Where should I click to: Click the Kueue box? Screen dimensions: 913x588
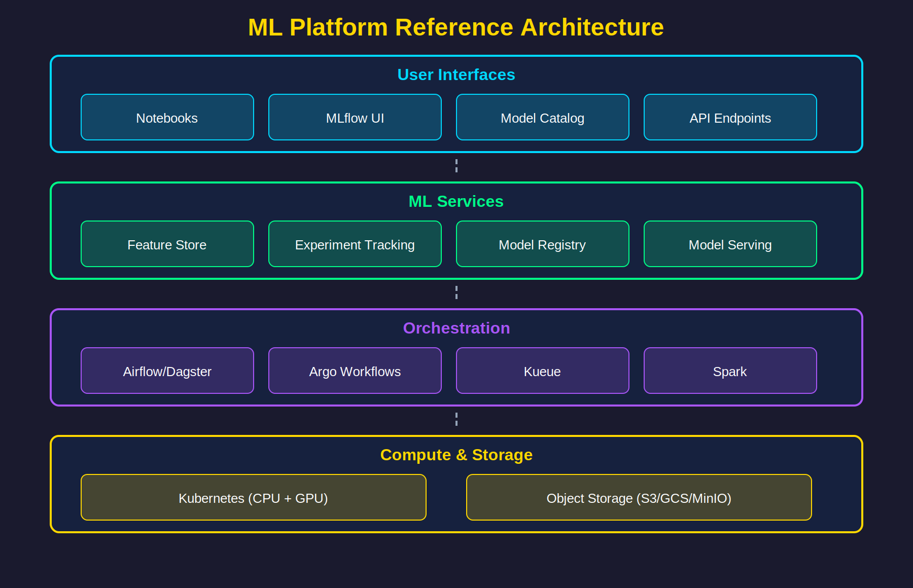click(x=542, y=371)
